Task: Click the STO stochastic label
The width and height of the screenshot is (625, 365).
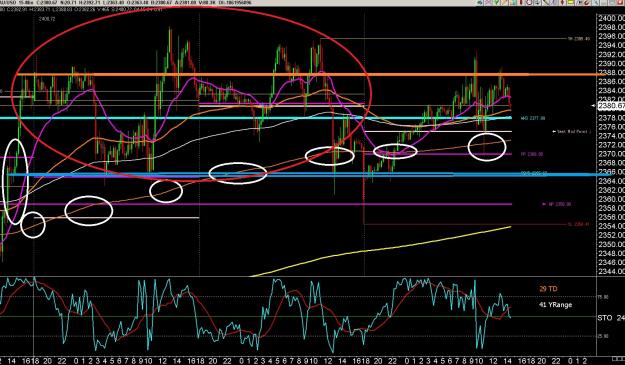Action: pos(605,318)
